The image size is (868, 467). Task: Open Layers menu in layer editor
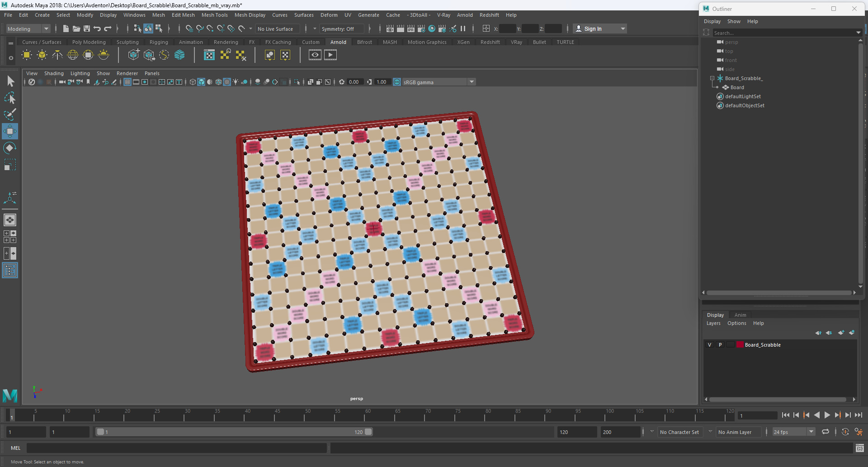713,323
